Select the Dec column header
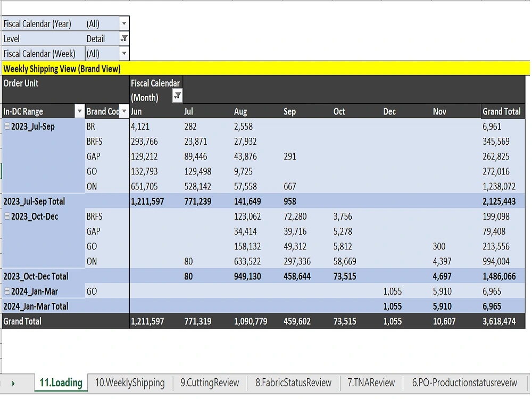 407,111
